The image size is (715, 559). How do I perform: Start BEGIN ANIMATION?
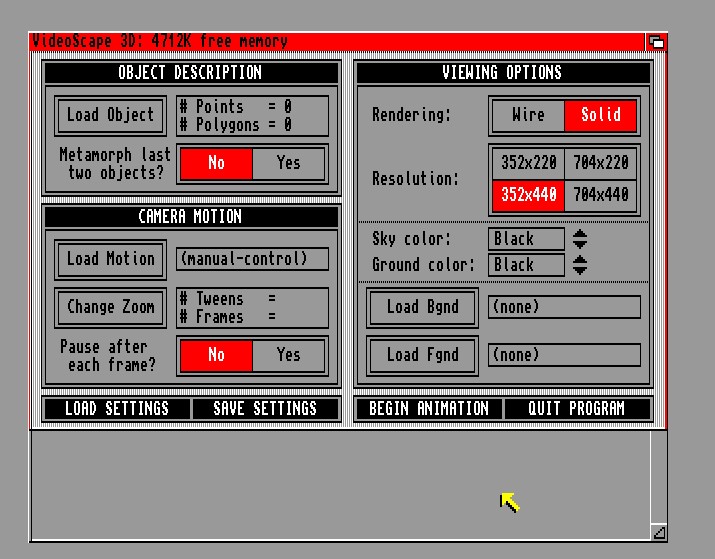pyautogui.click(x=429, y=409)
